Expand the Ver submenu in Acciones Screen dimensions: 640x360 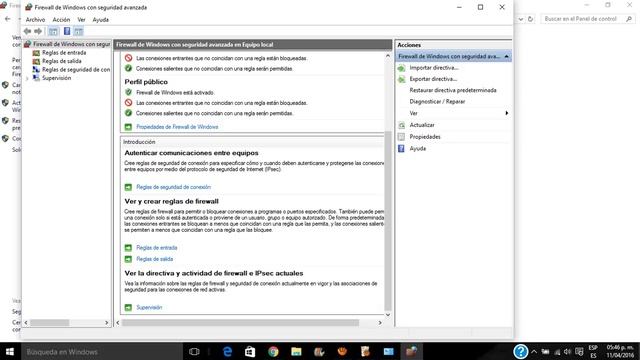[453, 113]
